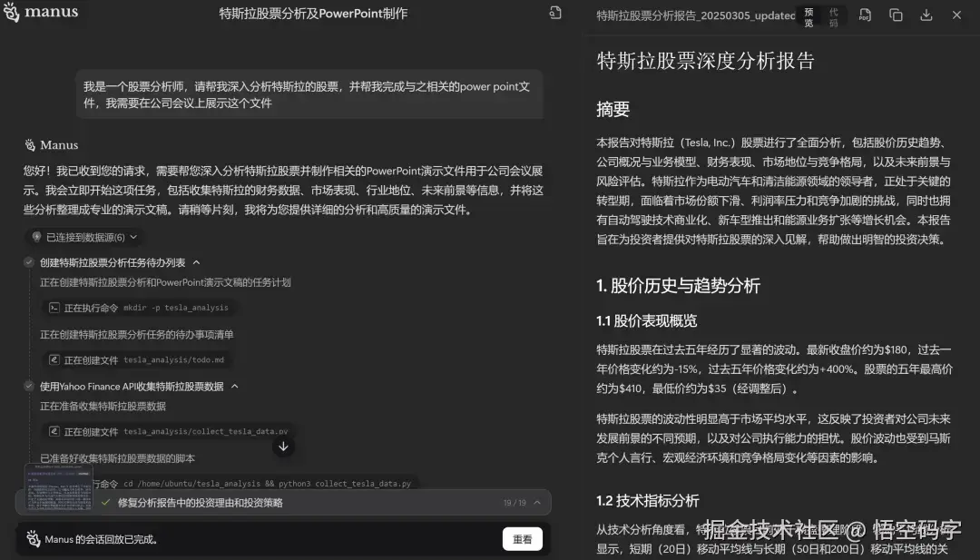This screenshot has width=980, height=560.
Task: Export the report as PDF
Action: tap(865, 15)
